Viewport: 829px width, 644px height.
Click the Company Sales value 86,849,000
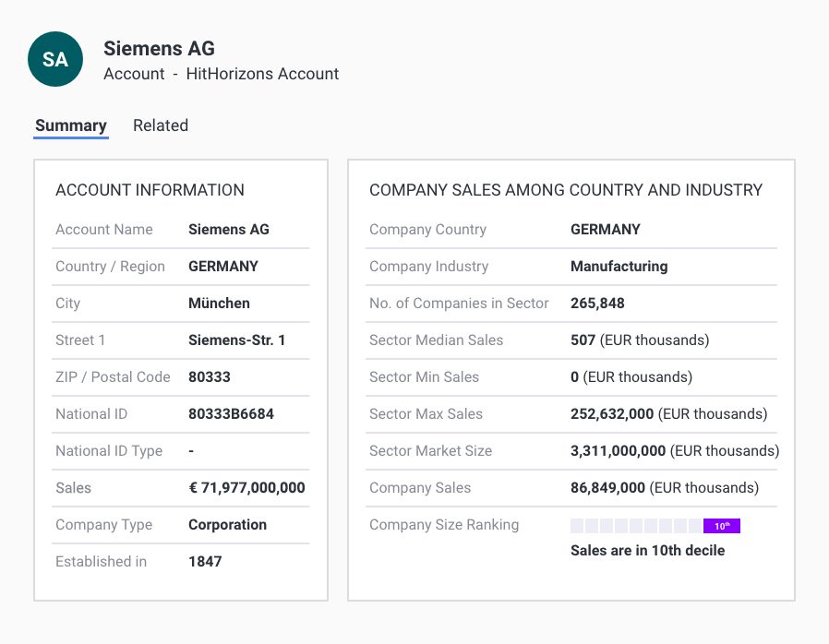pos(607,488)
